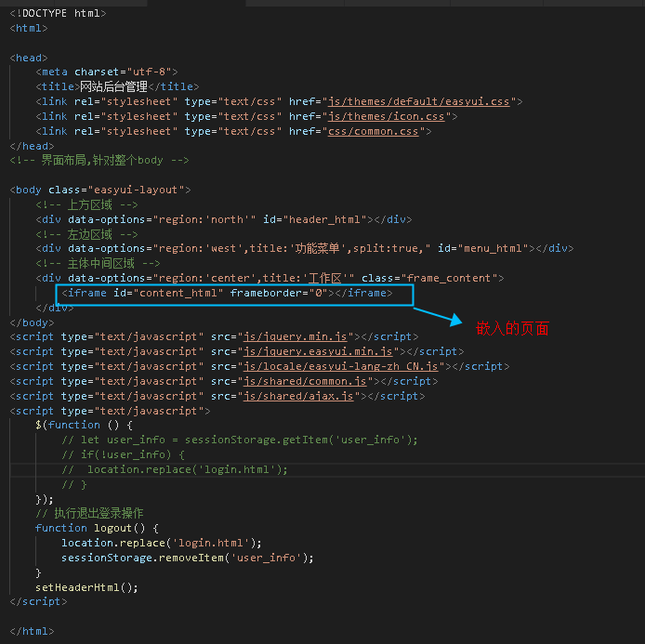The image size is (645, 644).
Task: Click the closing </html> tag
Action: pyautogui.click(x=33, y=631)
